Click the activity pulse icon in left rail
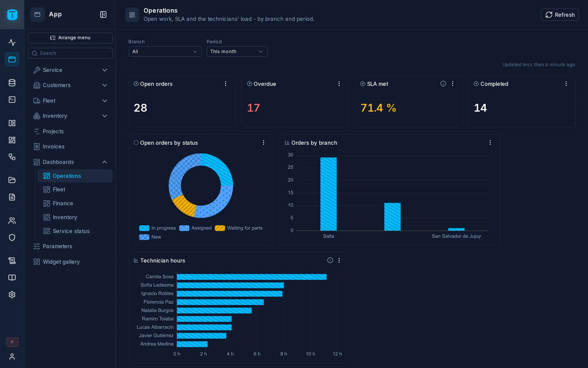 tap(12, 42)
